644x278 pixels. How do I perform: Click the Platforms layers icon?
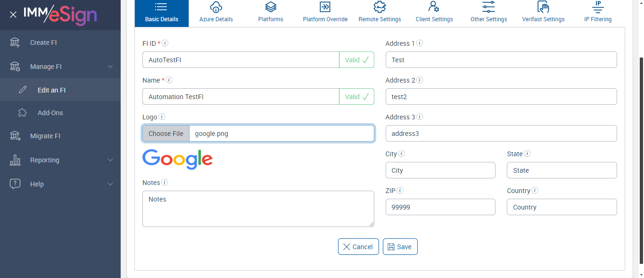coord(271,7)
